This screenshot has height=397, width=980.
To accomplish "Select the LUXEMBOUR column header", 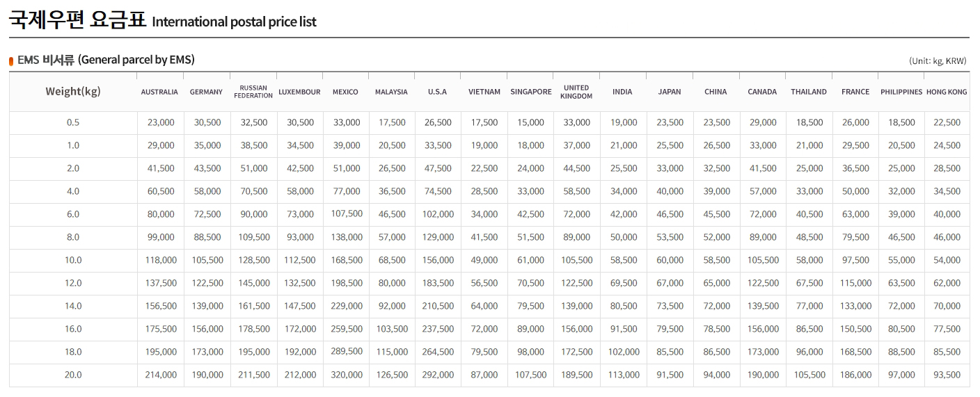I will pos(299,92).
